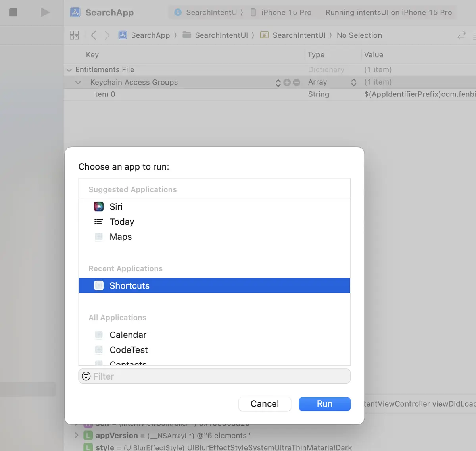Click the Run play button in the toolbar
This screenshot has width=476, height=451.
click(x=45, y=12)
